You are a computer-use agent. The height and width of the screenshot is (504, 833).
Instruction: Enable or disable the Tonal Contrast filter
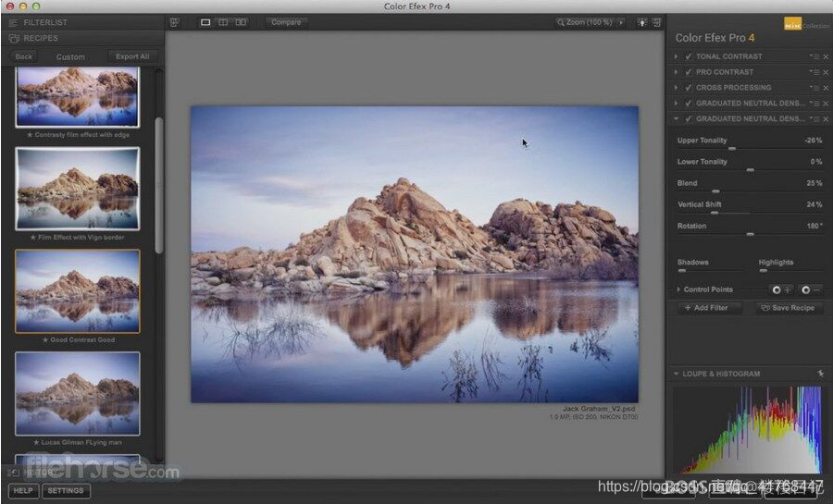tap(689, 56)
